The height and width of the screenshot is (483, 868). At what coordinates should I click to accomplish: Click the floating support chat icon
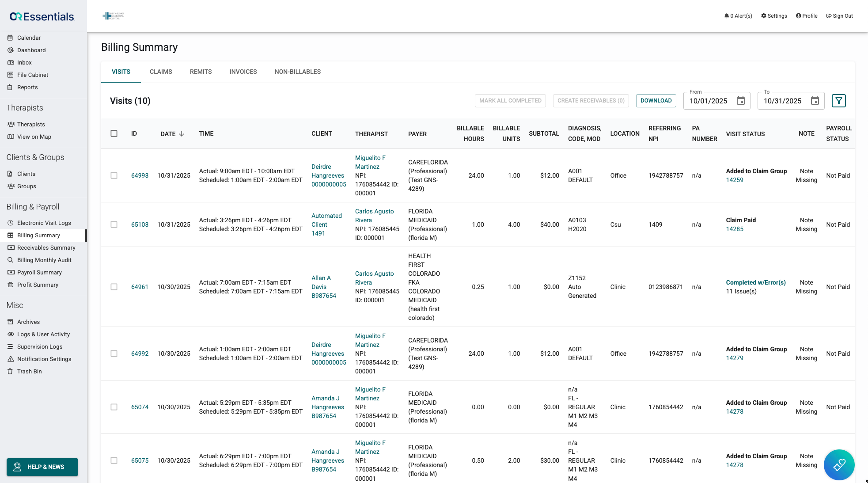click(839, 464)
